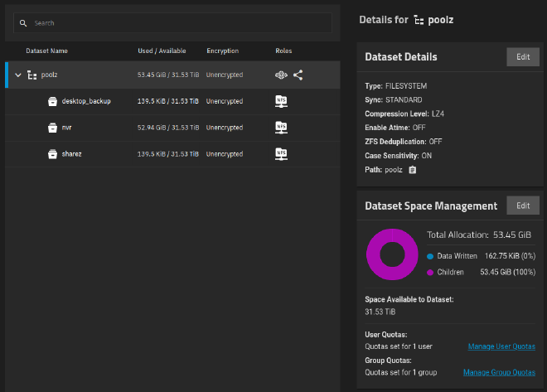This screenshot has width=547, height=392.
Task: Click the NFS role icon in desktop_backup row
Action: (281, 101)
